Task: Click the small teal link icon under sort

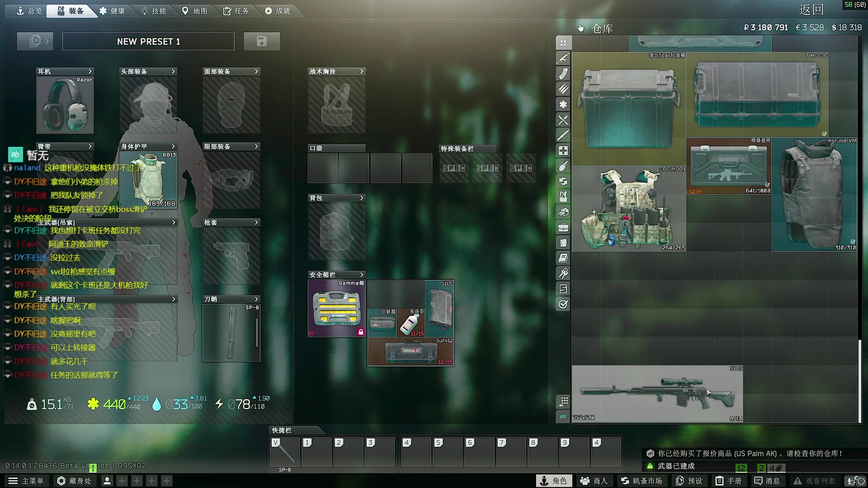Action: pos(563,416)
